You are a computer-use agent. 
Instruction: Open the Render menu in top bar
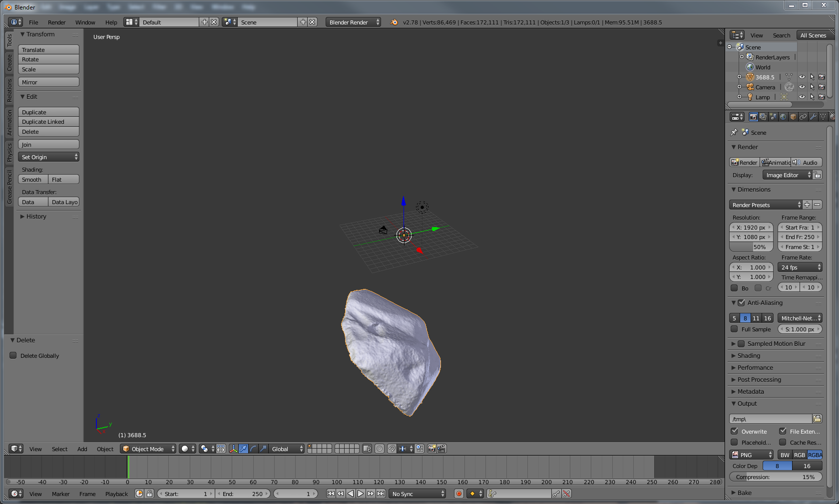[56, 22]
